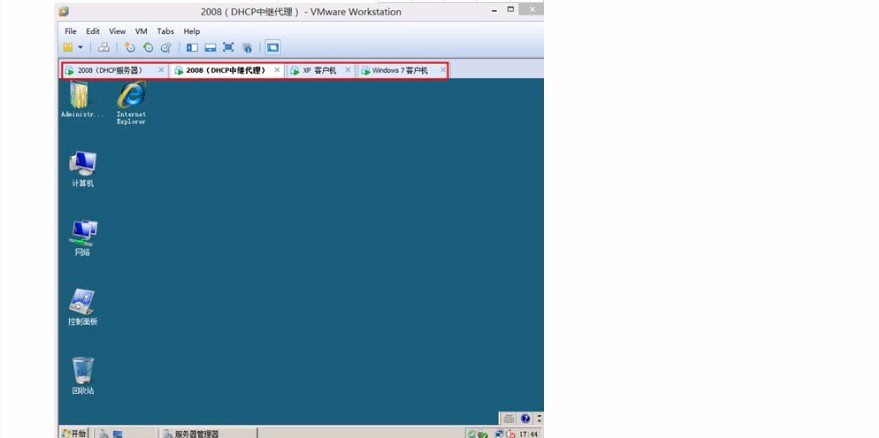
Task: Click the VMware Workstation title bar icon
Action: click(x=64, y=11)
